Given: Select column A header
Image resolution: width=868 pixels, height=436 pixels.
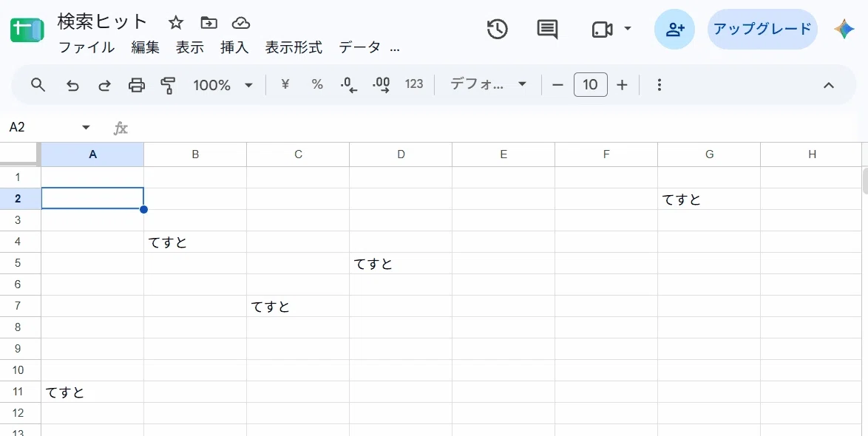Looking at the screenshot, I should pos(92,154).
